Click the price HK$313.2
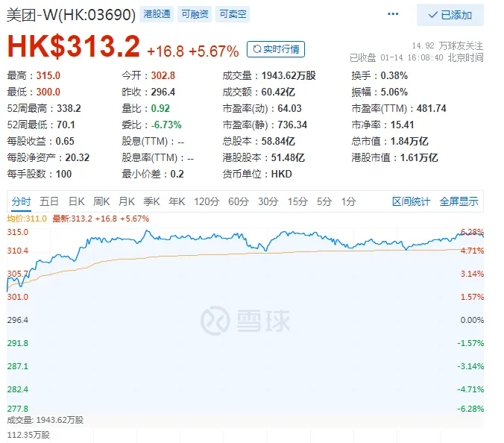Viewport: 504px width, 443px height. [74, 47]
